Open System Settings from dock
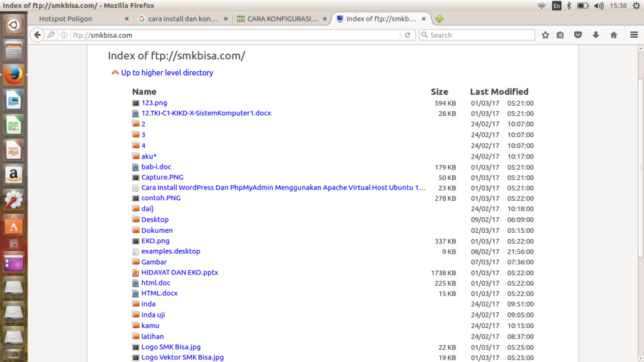 coord(14,200)
